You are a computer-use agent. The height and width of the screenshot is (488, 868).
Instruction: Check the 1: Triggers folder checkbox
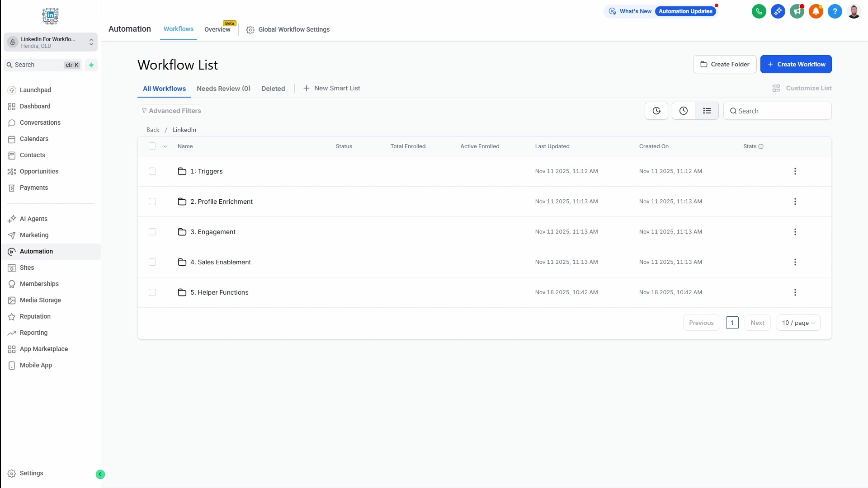click(152, 171)
